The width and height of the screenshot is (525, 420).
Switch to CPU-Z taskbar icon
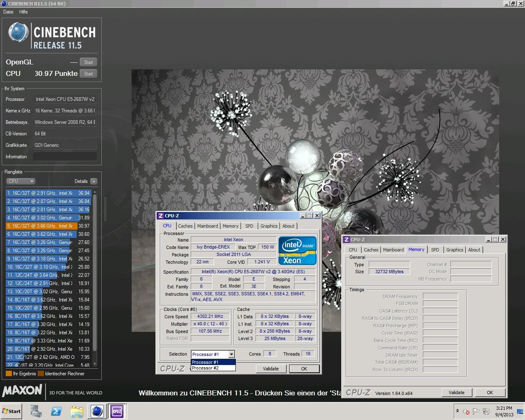point(117,411)
